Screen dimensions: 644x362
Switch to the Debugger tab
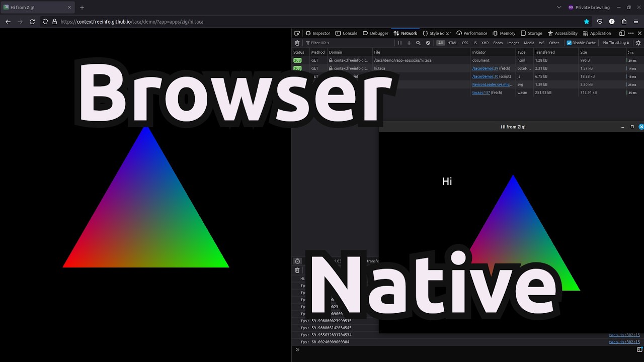(375, 33)
